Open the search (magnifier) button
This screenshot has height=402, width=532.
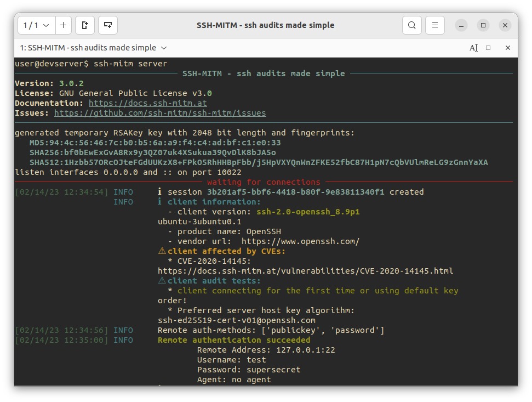412,25
